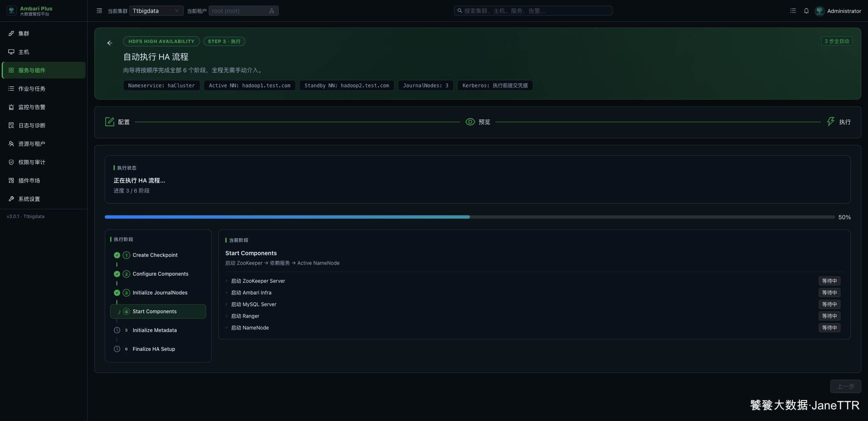Click the 50% progress value
This screenshot has width=868, height=421.
point(844,217)
